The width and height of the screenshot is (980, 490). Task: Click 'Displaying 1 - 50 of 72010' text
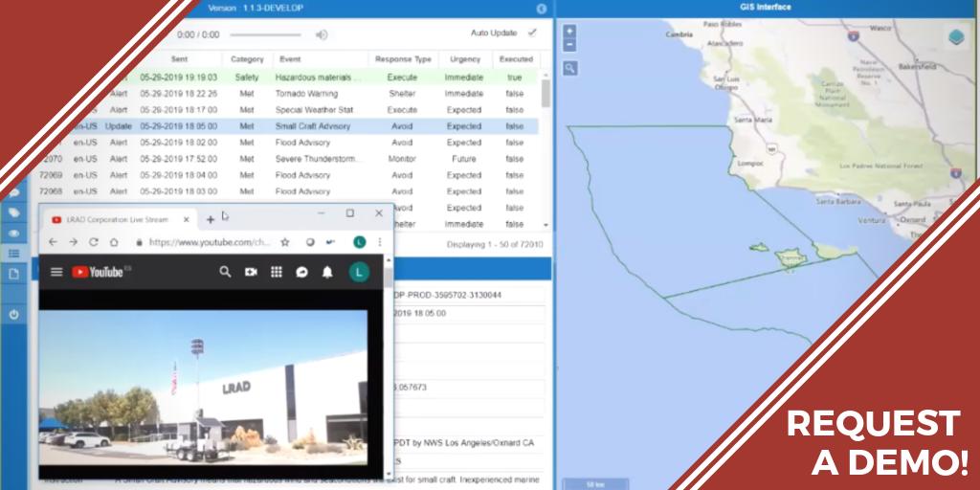click(495, 244)
